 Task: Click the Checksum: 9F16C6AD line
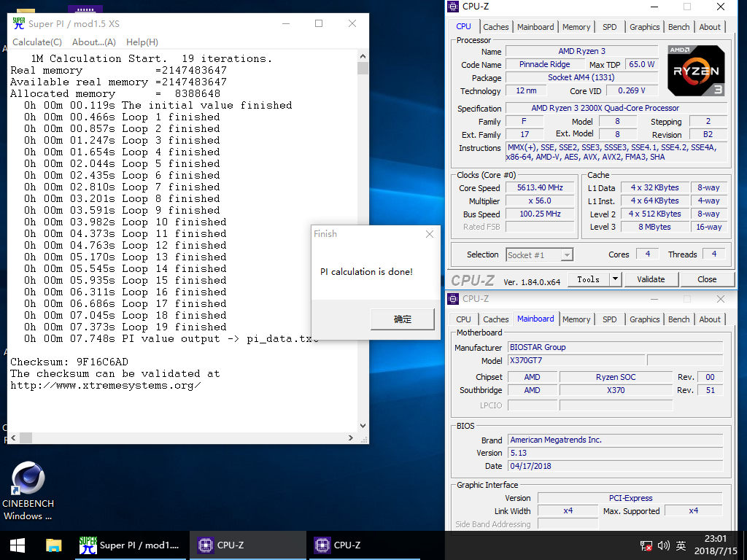tap(69, 362)
